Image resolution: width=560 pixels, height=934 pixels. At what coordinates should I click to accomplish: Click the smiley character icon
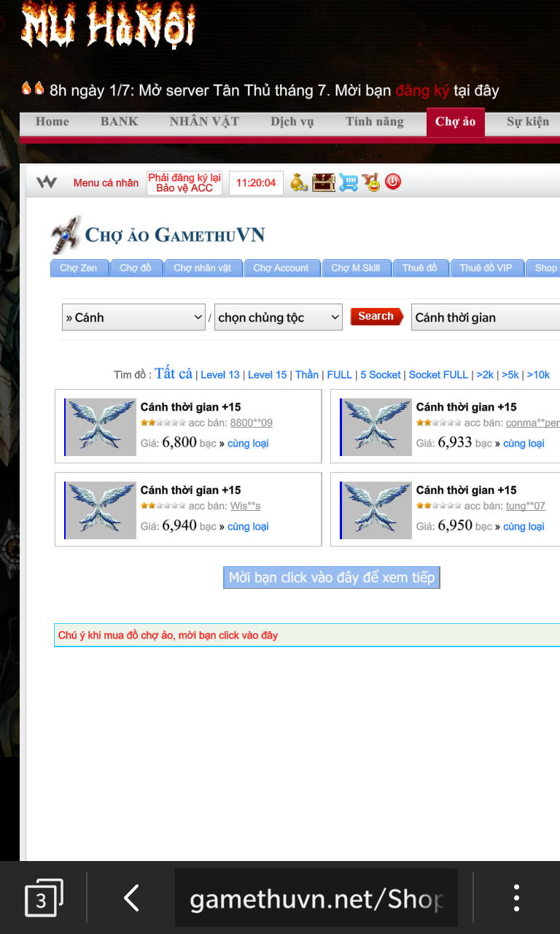371,182
